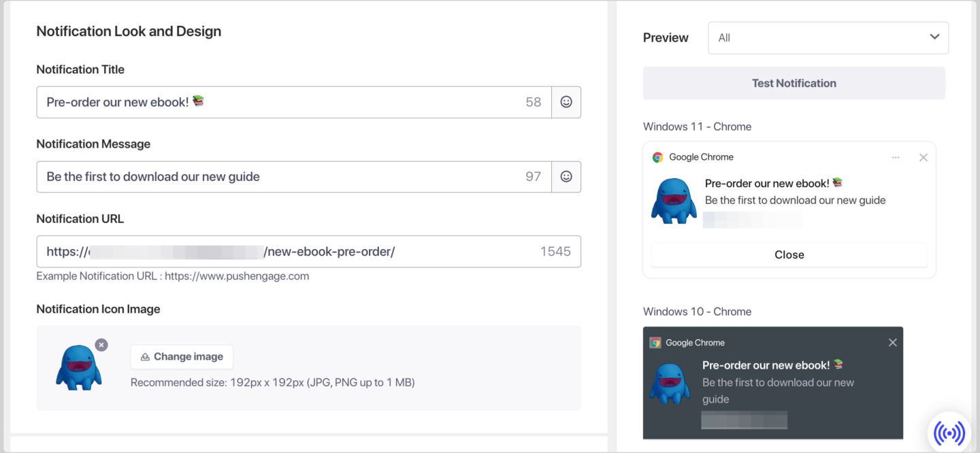Open the emoji picker for the Notification Message
Screen dimensions: 980x453
566,176
